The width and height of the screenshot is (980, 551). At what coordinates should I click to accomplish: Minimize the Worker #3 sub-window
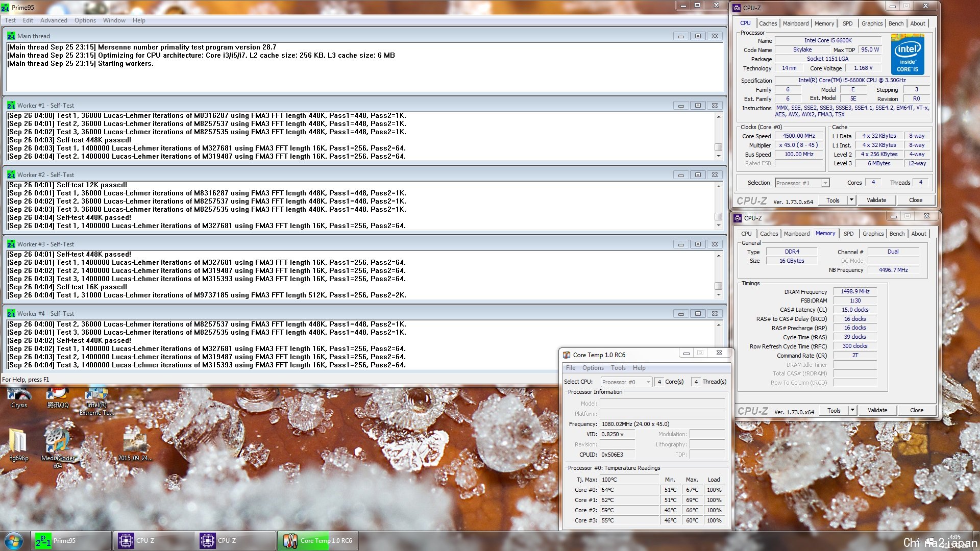coord(681,244)
